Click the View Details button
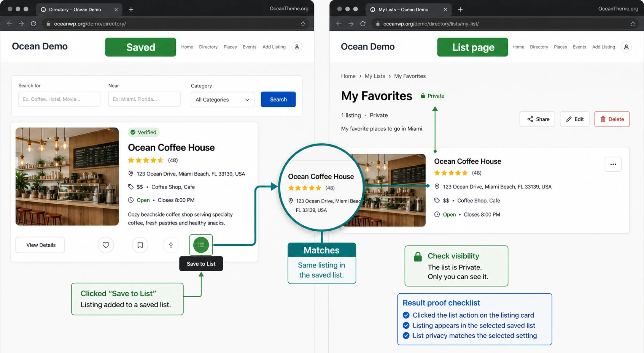Viewport: 644px width, 353px height. [40, 245]
